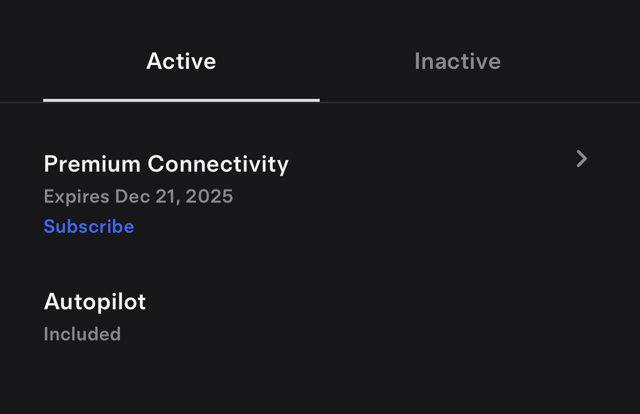Open the Premium Connectivity chevron arrow
The image size is (640, 414).
(581, 158)
